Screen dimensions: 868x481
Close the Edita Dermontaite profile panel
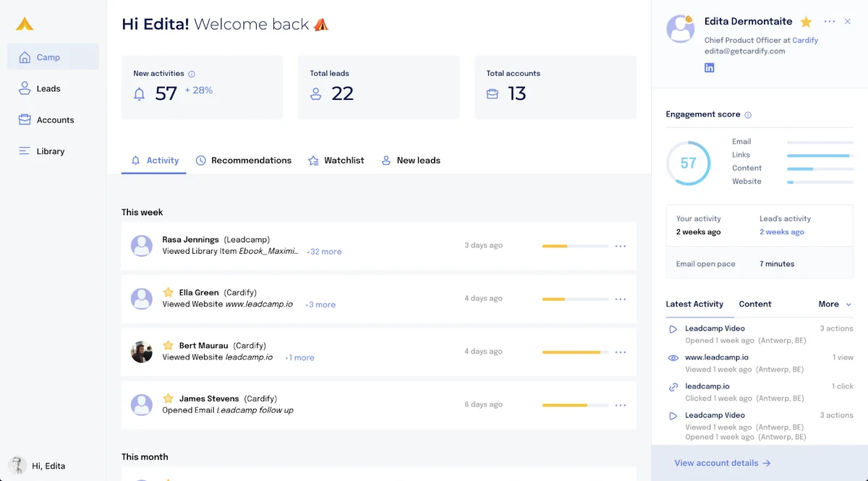(x=848, y=22)
